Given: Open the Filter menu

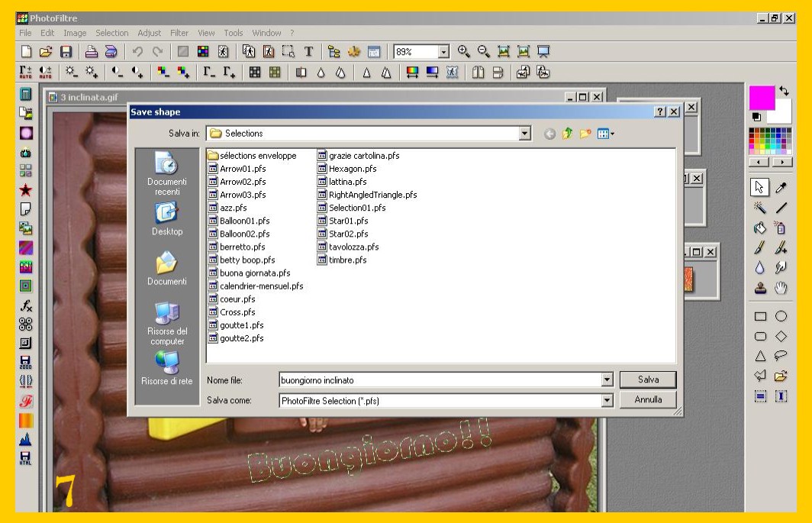Looking at the screenshot, I should tap(179, 33).
